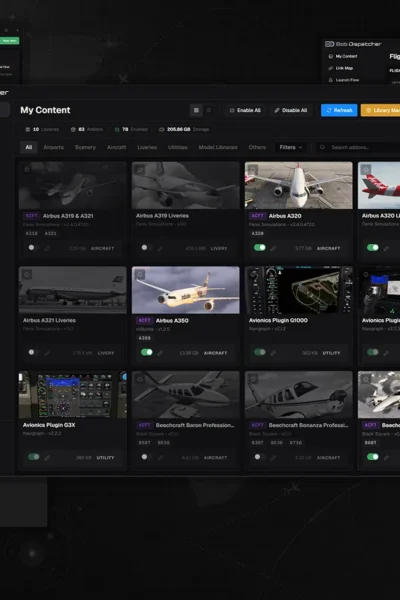
Task: Enable the Airbus A319 Liveries addon
Action: (147, 248)
